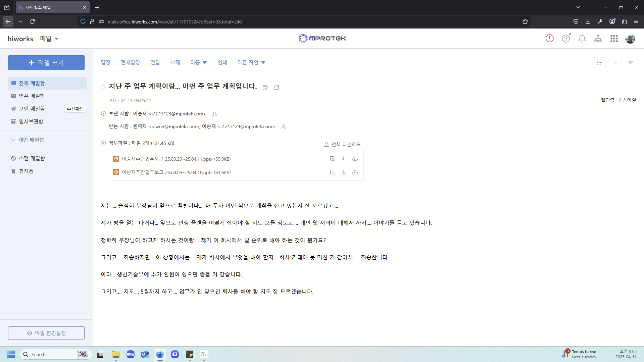Click the 수신확인 read-receipt button

(75, 109)
